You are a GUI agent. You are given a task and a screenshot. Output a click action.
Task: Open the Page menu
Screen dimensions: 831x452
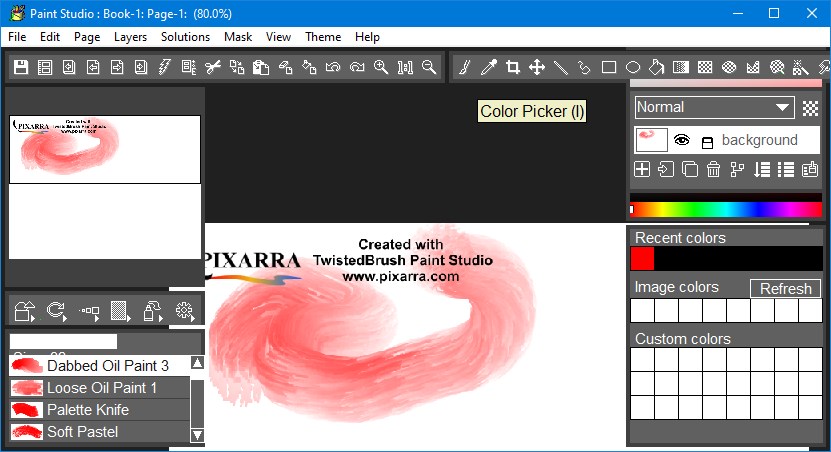click(x=87, y=37)
